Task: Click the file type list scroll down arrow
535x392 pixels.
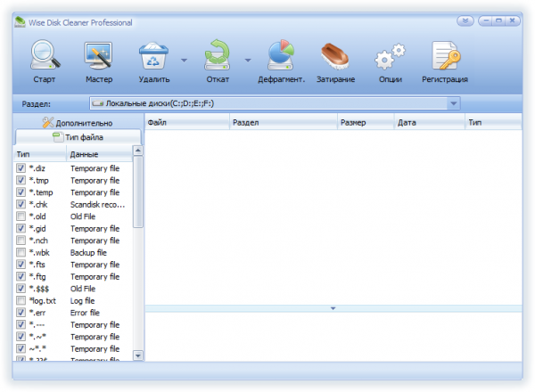Action: click(x=138, y=355)
